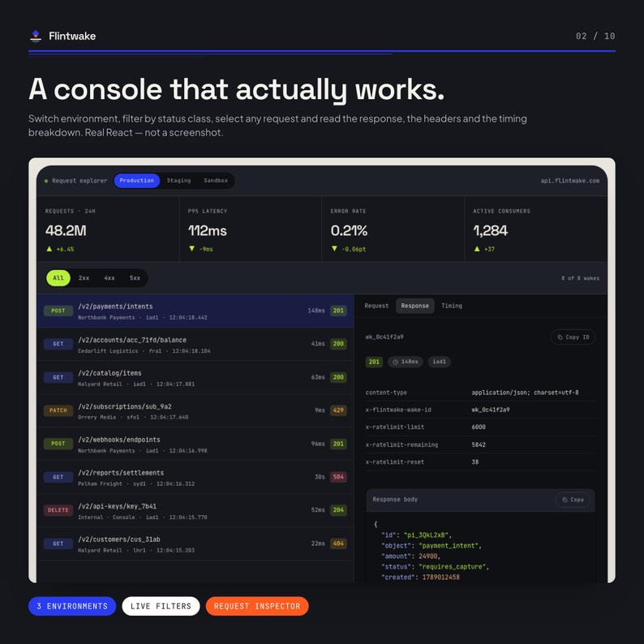Click the REQUEST INSPECTOR pill
The width and height of the screenshot is (644, 644).
[x=257, y=606]
